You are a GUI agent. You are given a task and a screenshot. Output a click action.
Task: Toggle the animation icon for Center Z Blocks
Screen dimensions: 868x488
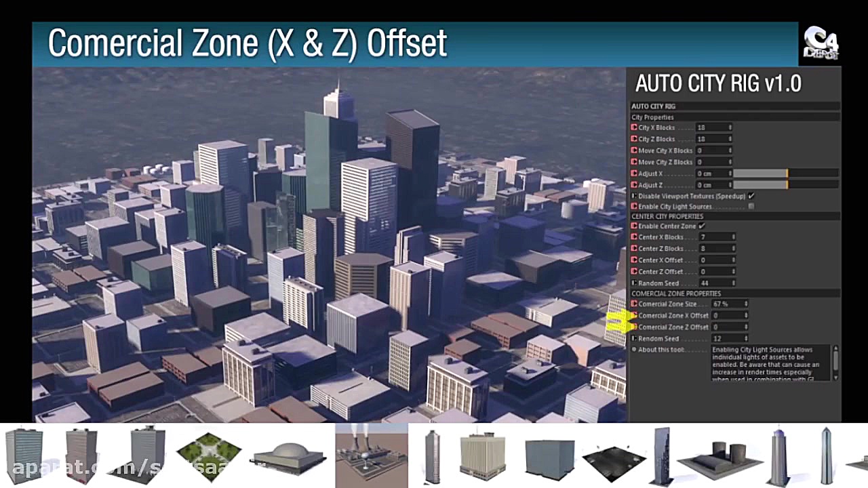pos(634,249)
